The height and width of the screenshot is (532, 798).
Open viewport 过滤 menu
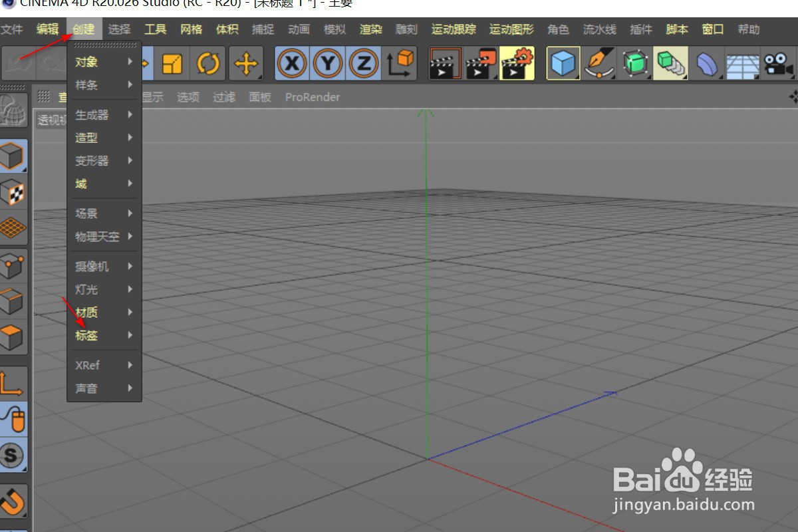click(x=224, y=97)
